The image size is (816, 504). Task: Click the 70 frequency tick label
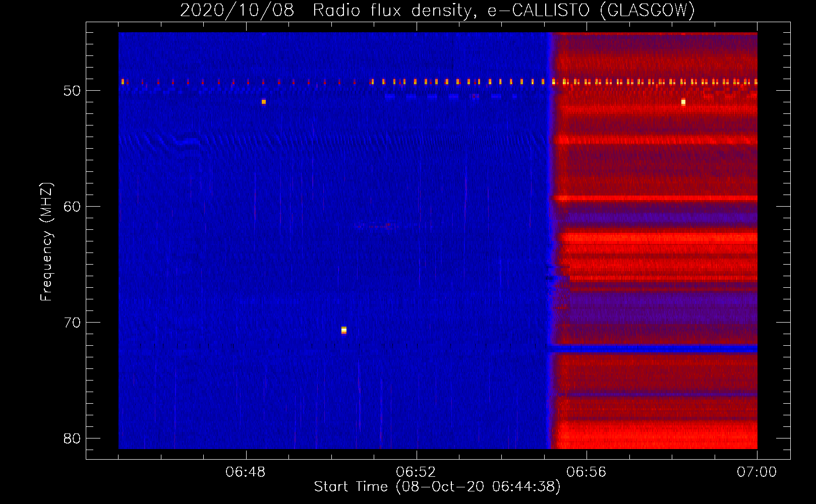click(72, 323)
